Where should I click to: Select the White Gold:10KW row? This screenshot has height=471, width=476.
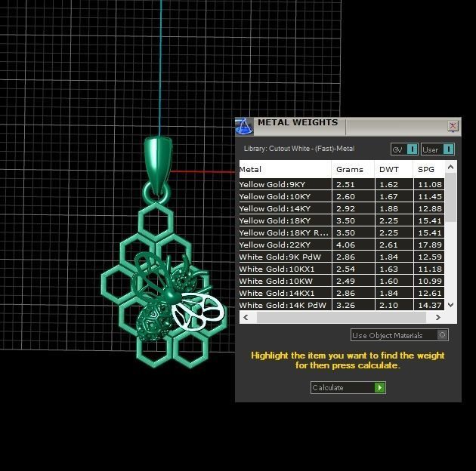pyautogui.click(x=342, y=281)
